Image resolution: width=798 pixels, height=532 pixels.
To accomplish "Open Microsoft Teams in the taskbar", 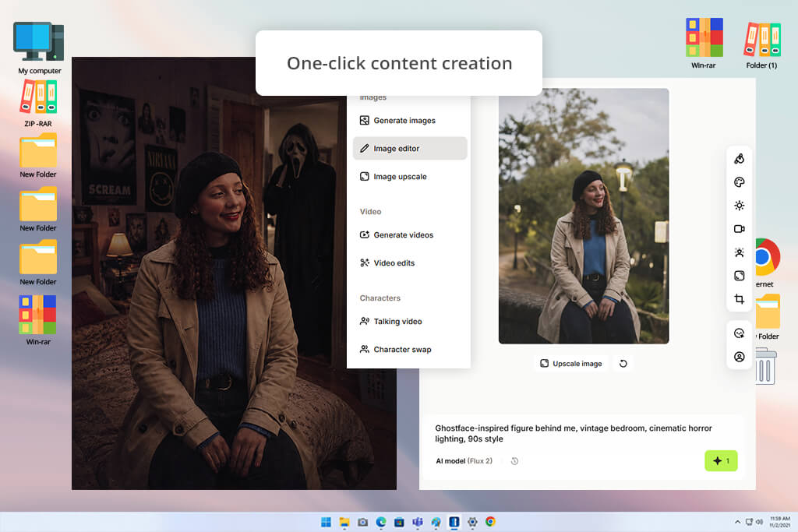I will (418, 522).
